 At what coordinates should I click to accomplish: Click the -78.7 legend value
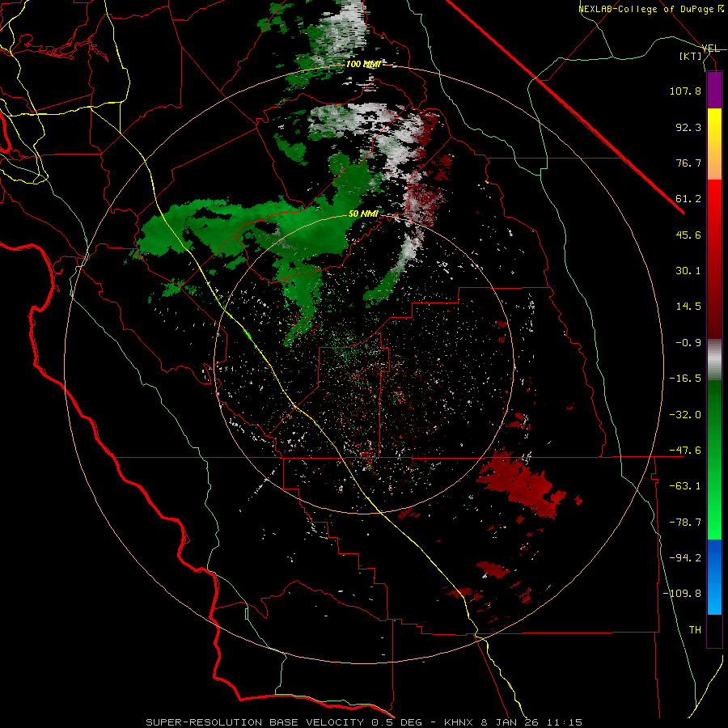[685, 523]
